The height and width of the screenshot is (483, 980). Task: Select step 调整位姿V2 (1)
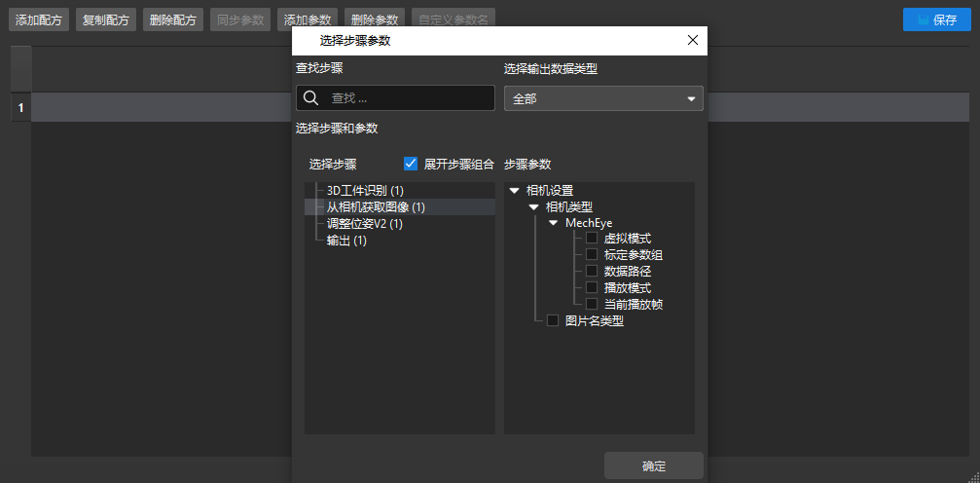(364, 224)
